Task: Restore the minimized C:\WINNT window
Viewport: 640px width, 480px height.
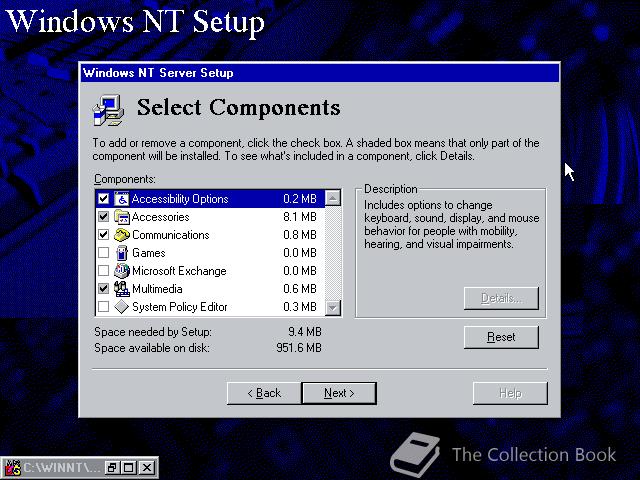Action: pyautogui.click(x=111, y=467)
